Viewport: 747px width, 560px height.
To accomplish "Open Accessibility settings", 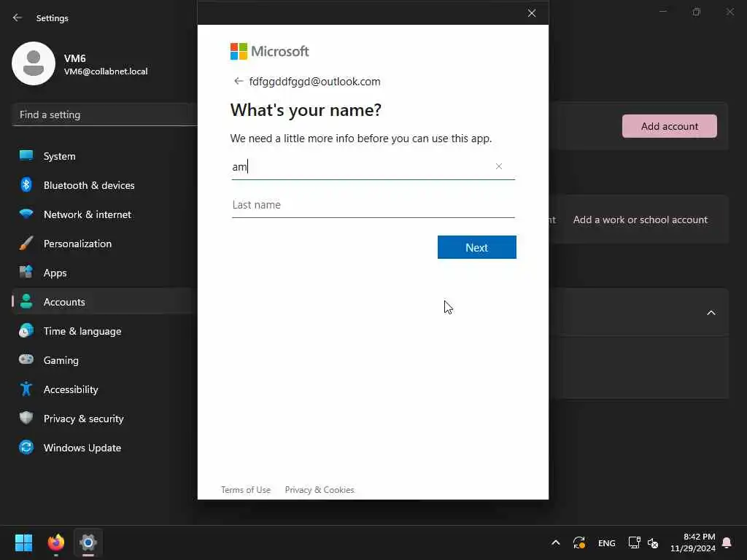I will 104,389.
